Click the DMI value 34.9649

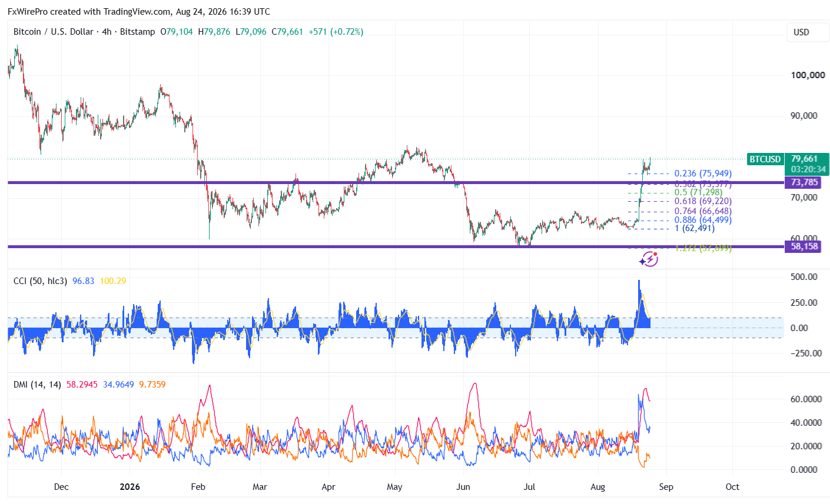click(x=118, y=385)
